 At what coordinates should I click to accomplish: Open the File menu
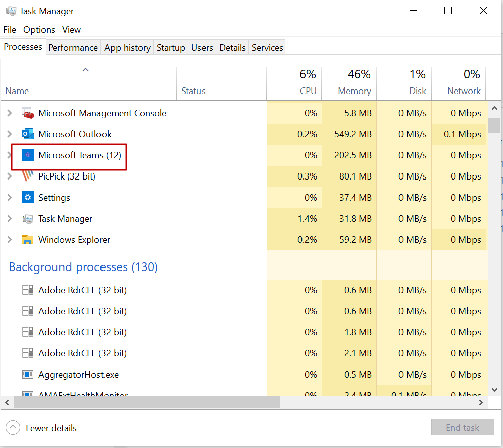pos(10,30)
